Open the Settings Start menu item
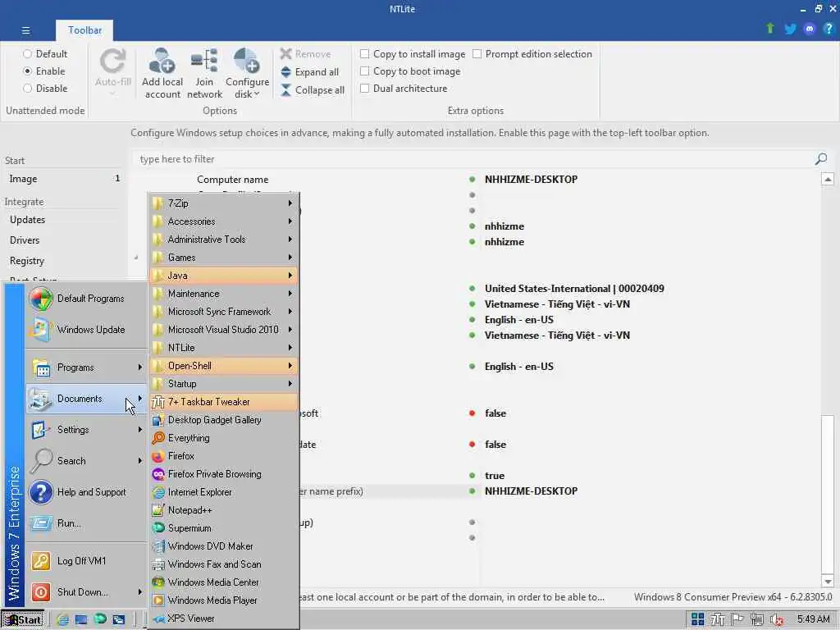Viewport: 840px width, 630px height. coord(86,430)
